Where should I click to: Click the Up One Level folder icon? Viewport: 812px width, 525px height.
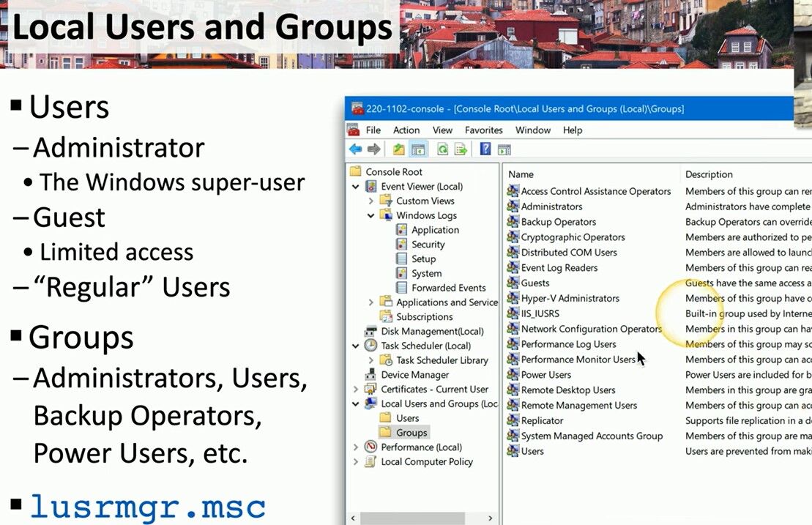398,149
